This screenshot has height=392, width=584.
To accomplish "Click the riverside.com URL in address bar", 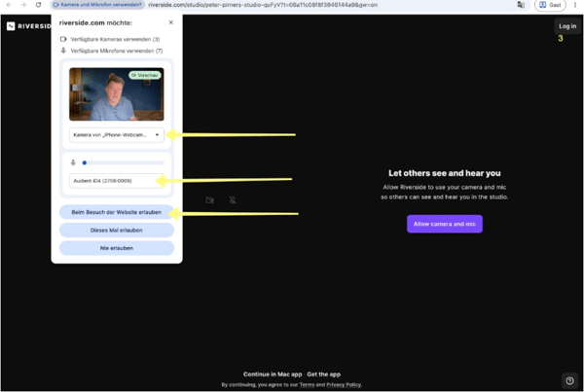I will click(x=263, y=5).
